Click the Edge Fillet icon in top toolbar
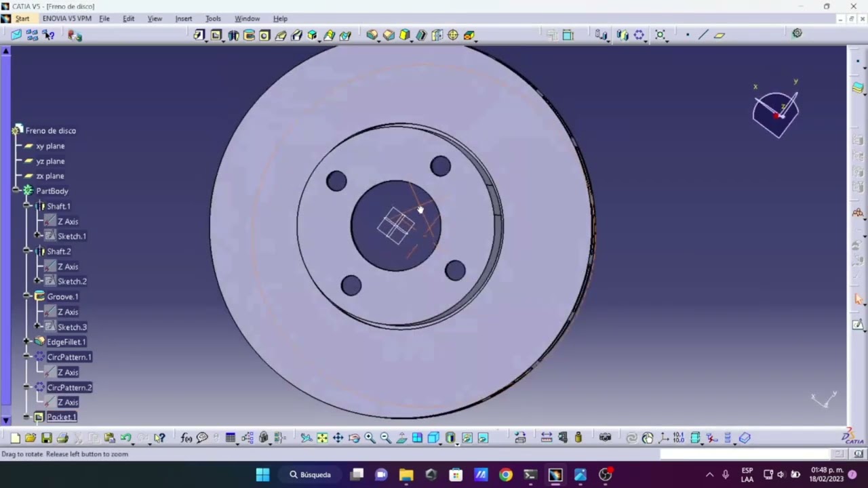 (372, 35)
